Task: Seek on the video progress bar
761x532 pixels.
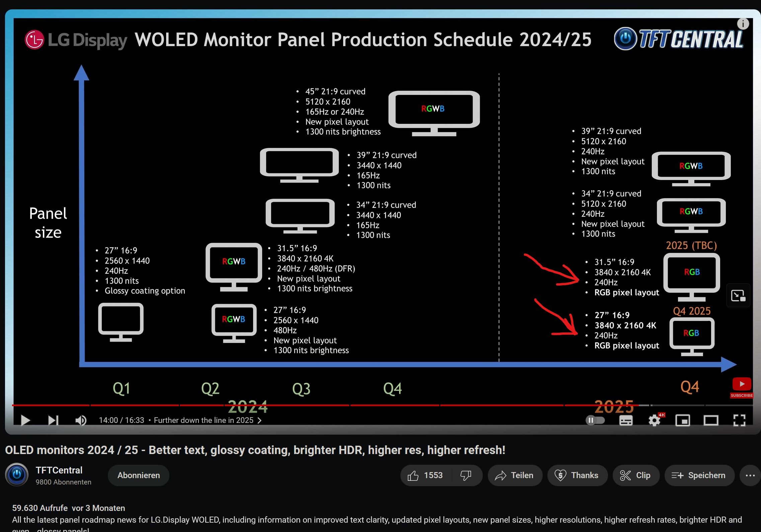Action: [x=382, y=405]
